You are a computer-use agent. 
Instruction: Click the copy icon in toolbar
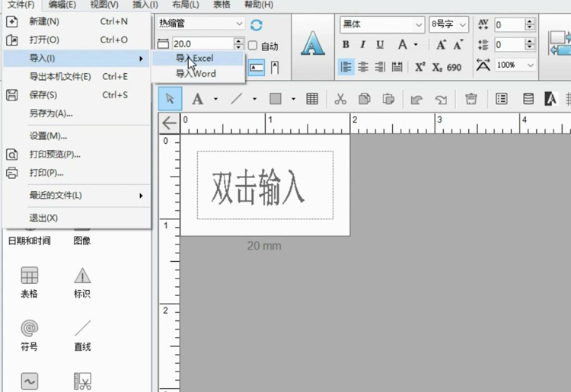[x=364, y=99]
